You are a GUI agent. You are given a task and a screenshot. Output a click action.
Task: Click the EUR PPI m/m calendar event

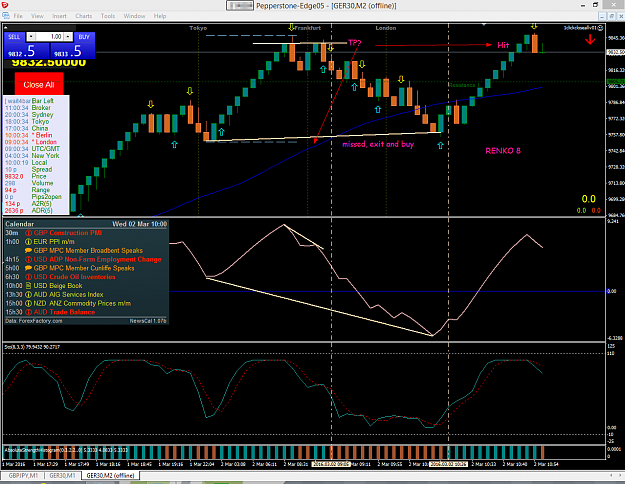pyautogui.click(x=50, y=242)
